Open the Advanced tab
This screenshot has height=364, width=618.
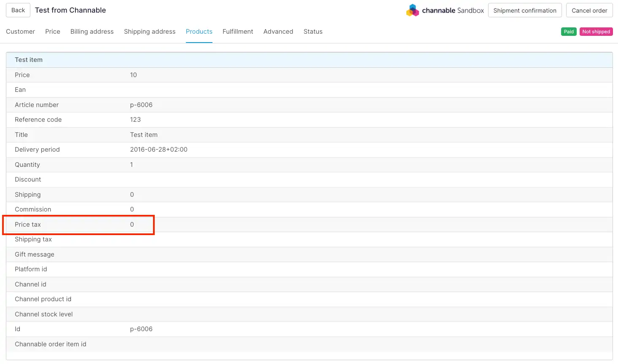point(278,32)
